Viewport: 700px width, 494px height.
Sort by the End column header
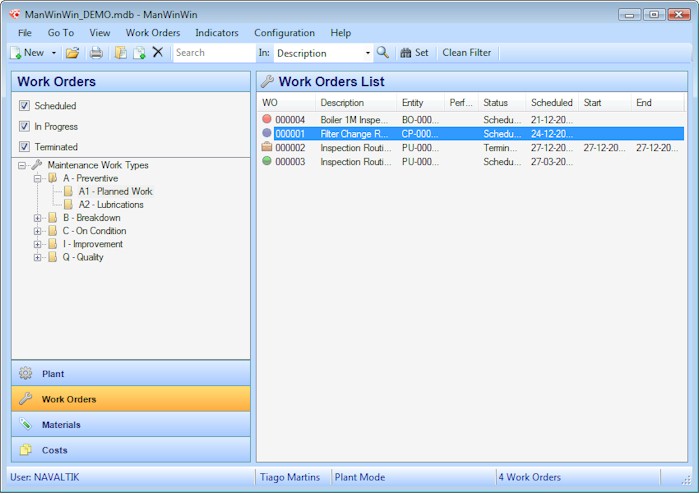tap(658, 103)
